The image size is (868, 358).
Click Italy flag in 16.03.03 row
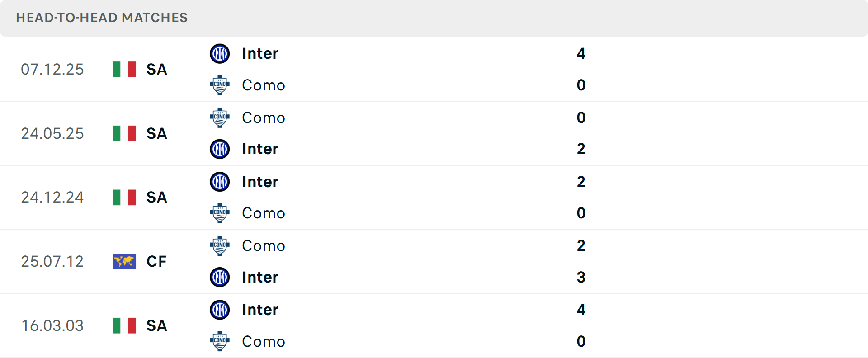tap(124, 325)
